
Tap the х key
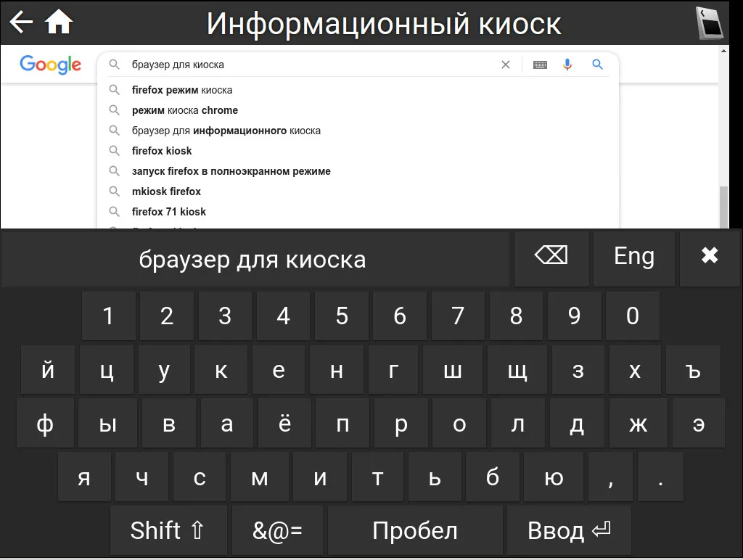click(x=635, y=369)
